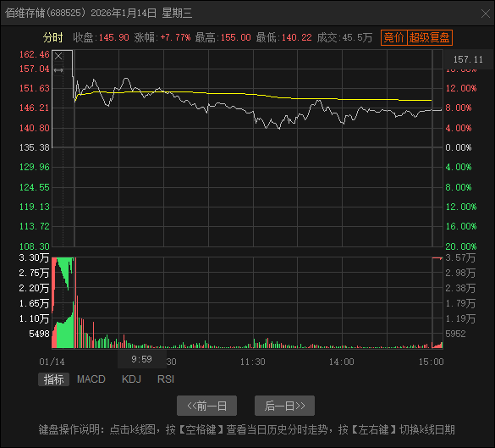Image resolution: width=495 pixels, height=448 pixels.
Task: Click the red 8.00% axis label
Action: pos(459,108)
